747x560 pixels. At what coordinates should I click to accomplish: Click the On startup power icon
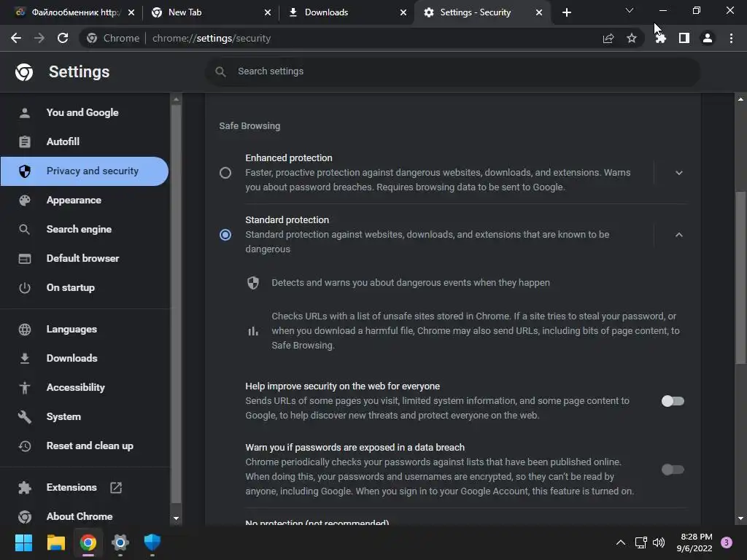point(25,287)
